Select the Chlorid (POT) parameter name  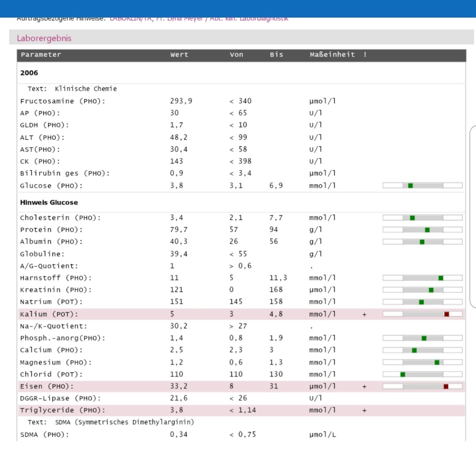pyautogui.click(x=51, y=374)
